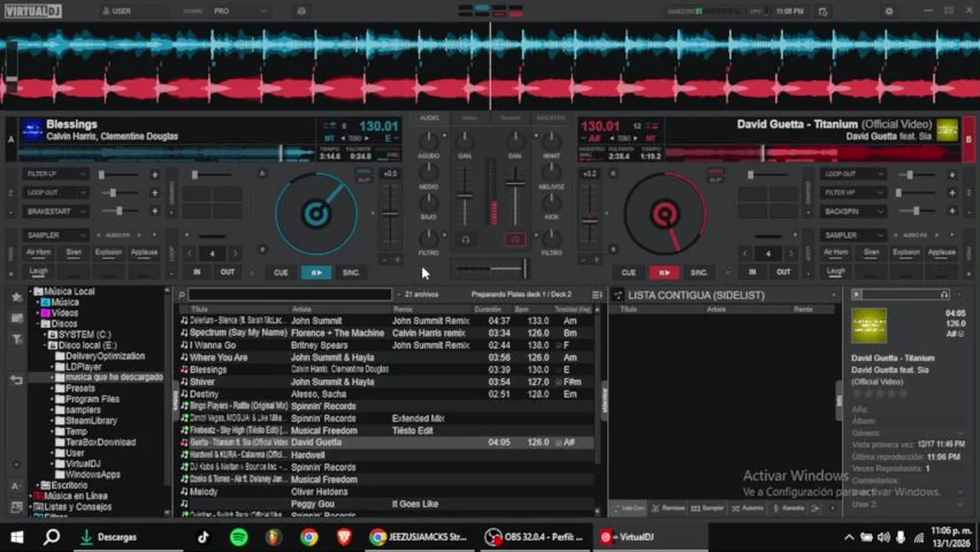Double loop length on deck B
The height and width of the screenshot is (552, 980).
(x=791, y=254)
